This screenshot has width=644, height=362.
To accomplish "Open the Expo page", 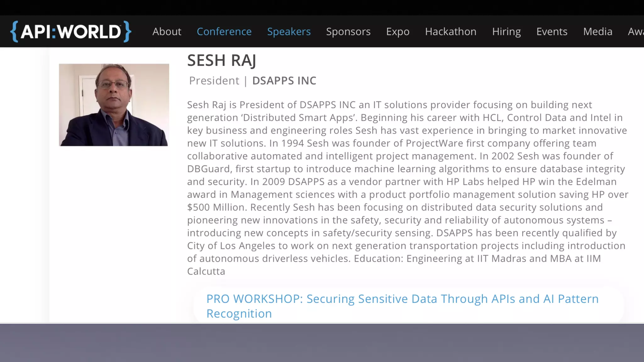I will 397,31.
